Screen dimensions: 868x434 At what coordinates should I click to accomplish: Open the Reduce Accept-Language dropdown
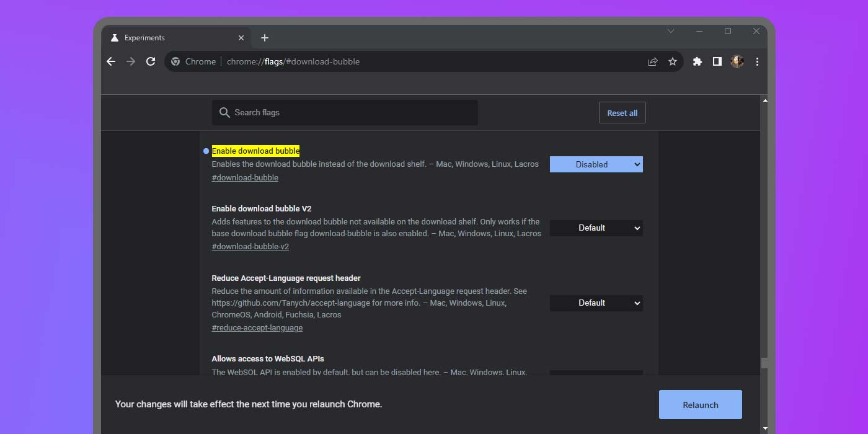596,303
